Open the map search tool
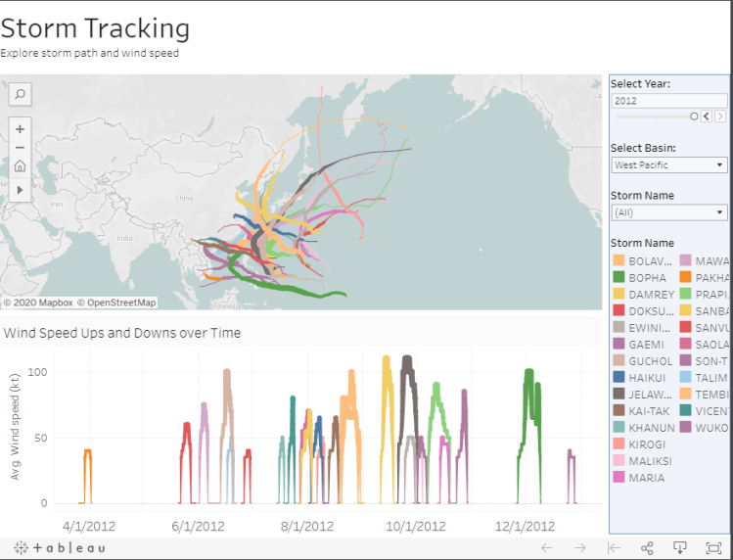 click(20, 94)
